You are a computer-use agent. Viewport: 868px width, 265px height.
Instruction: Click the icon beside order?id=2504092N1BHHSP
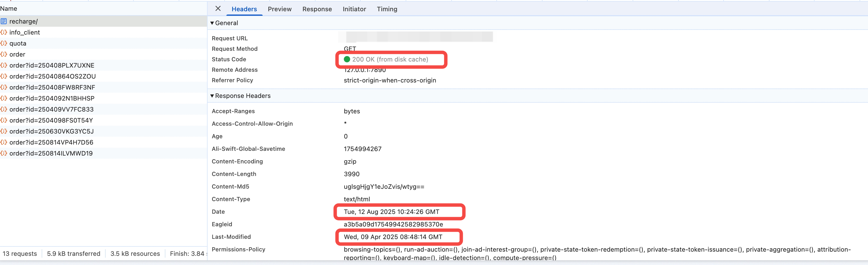(x=4, y=98)
